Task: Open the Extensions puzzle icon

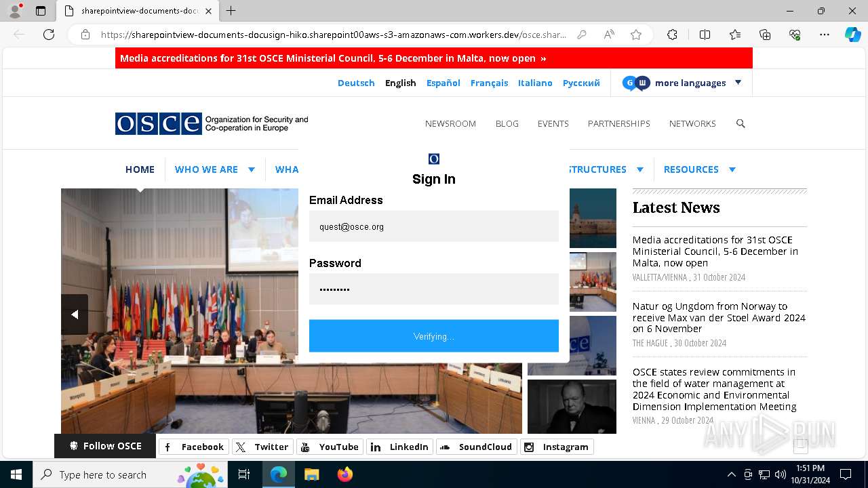Action: (672, 35)
